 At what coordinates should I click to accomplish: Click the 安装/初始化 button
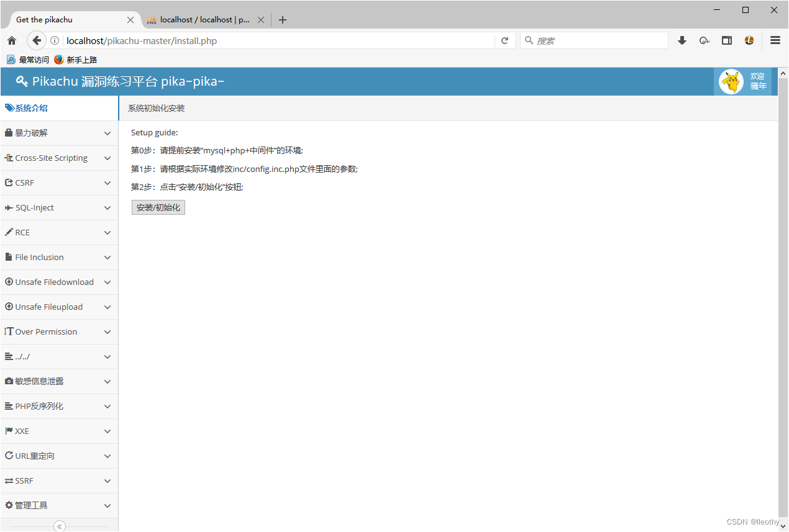[158, 207]
